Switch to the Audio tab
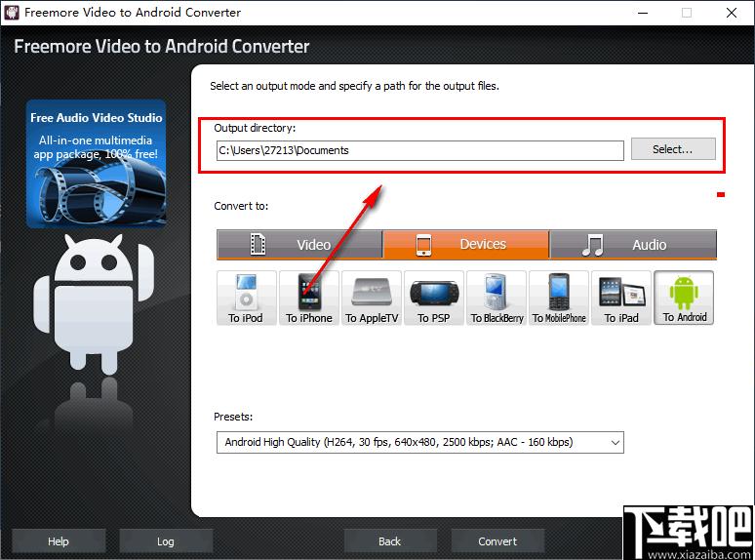755x560 pixels. [x=633, y=245]
